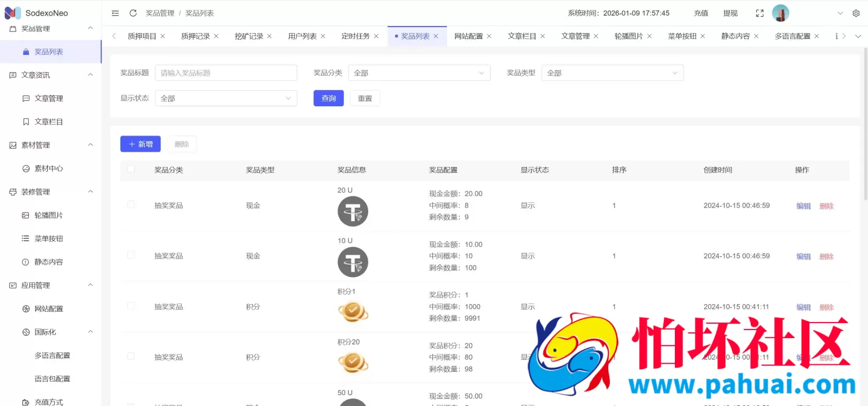Image resolution: width=868 pixels, height=406 pixels.
Task: Open 文章管理 in the sidebar
Action: [x=50, y=99]
